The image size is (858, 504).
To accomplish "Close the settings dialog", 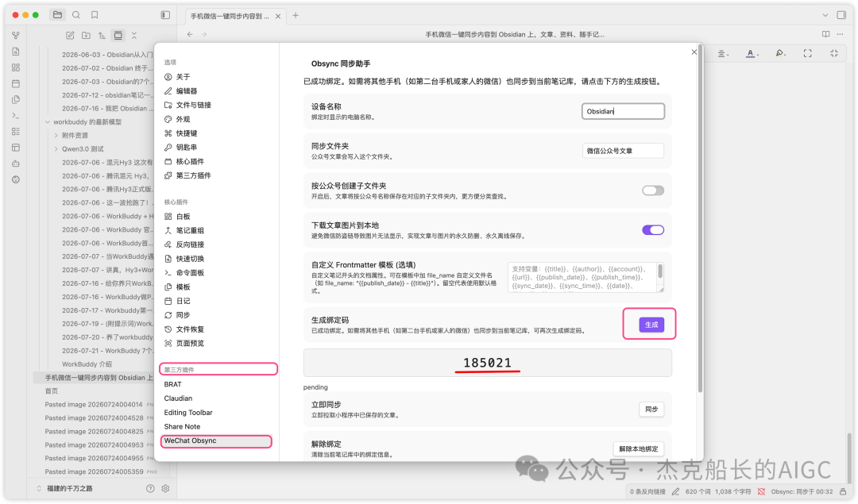I will tap(694, 52).
